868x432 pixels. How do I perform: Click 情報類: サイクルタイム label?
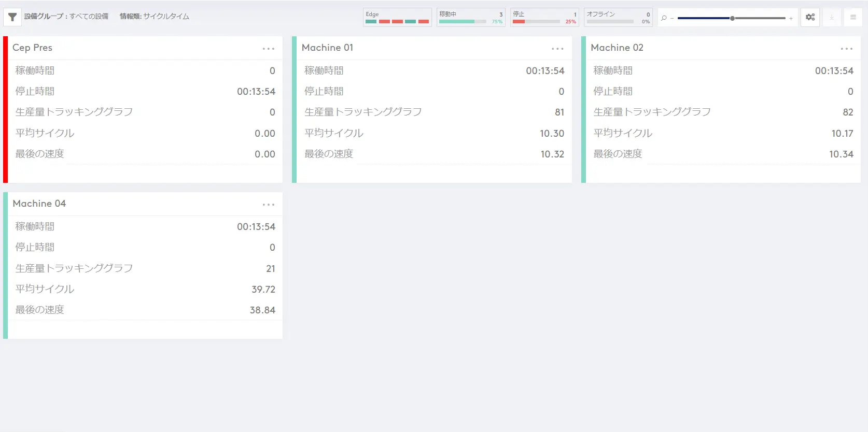(155, 17)
